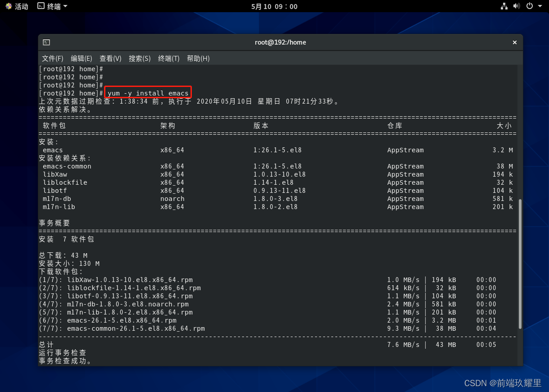549x392 pixels.
Task: Click the network status icon
Action: tap(504, 6)
